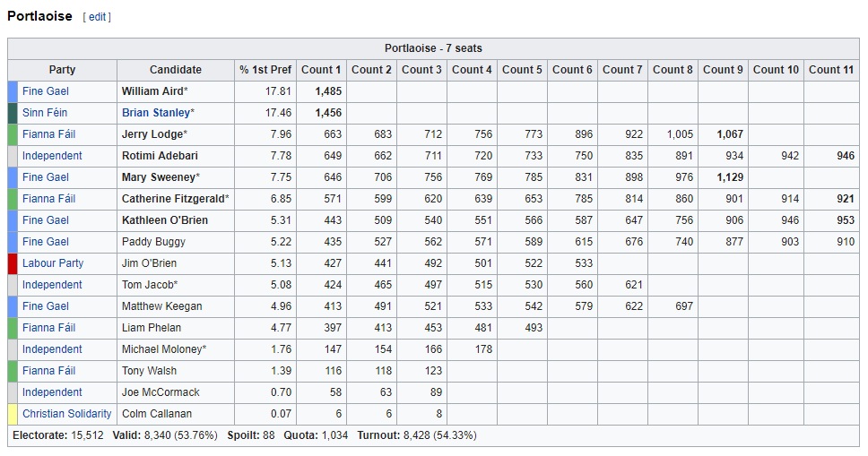Image resolution: width=868 pixels, height=456 pixels.
Task: Select Jerry Lodge's Count 9 value 1,067
Action: coord(730,134)
